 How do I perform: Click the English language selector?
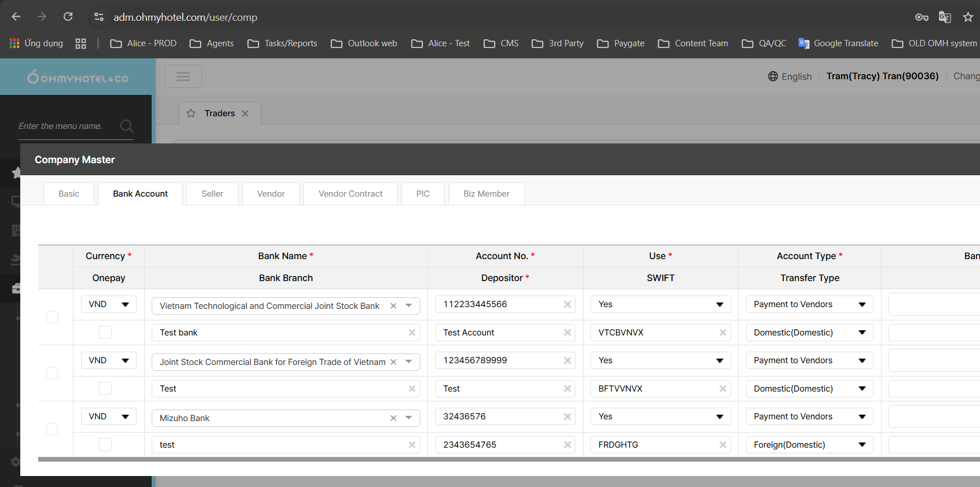pyautogui.click(x=790, y=76)
